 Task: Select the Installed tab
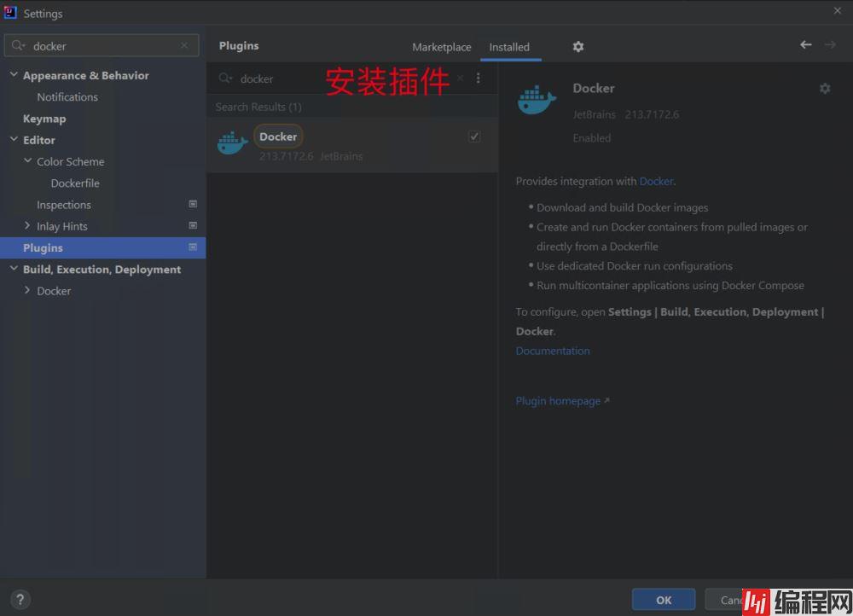click(x=509, y=47)
